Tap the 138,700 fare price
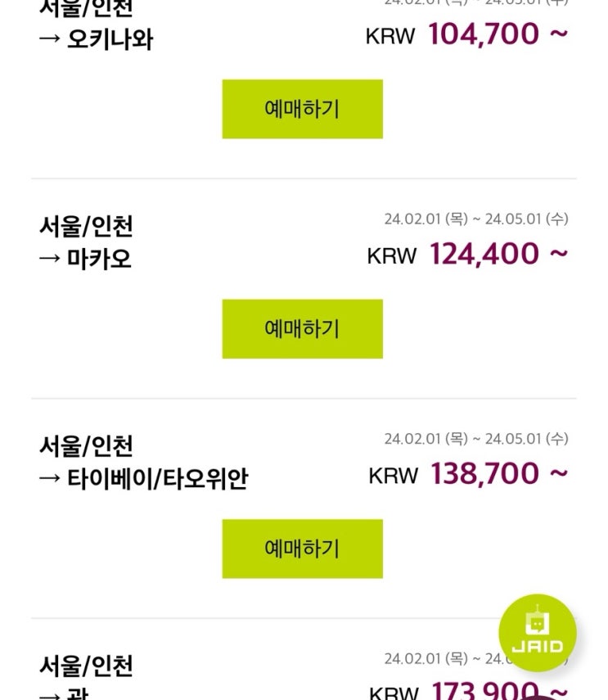608x700 pixels. [x=484, y=474]
